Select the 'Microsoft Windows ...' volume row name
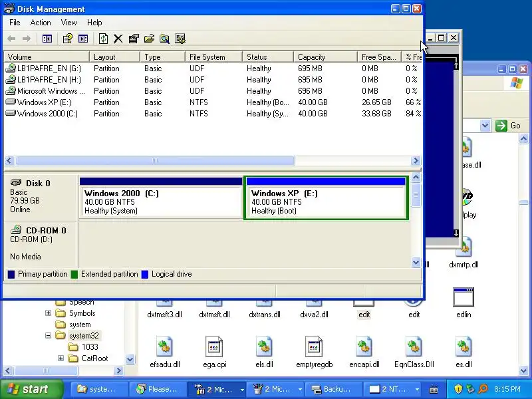This screenshot has height=399, width=532. (51, 91)
